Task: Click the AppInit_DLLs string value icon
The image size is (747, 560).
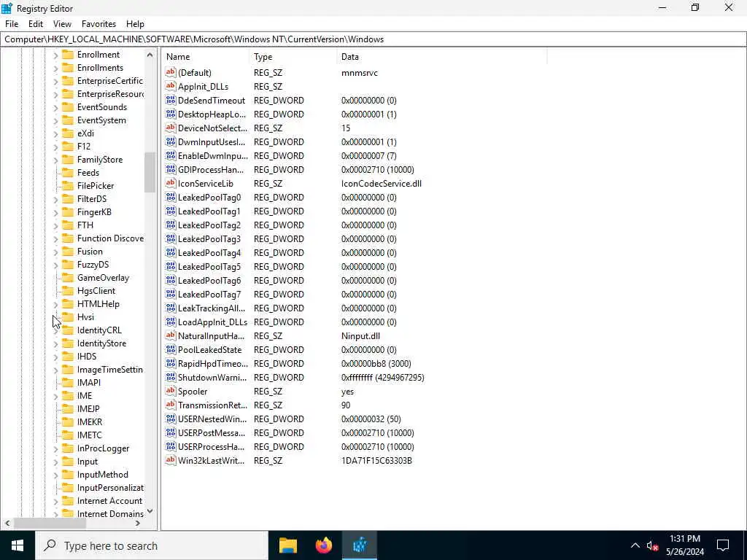Action: click(171, 86)
